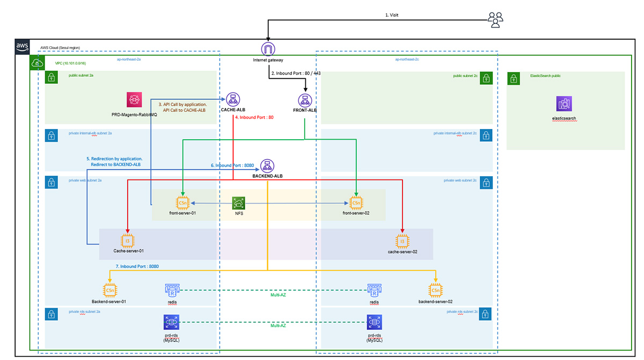Click the elasticsearch service icon
The image size is (644, 360).
coord(564,104)
